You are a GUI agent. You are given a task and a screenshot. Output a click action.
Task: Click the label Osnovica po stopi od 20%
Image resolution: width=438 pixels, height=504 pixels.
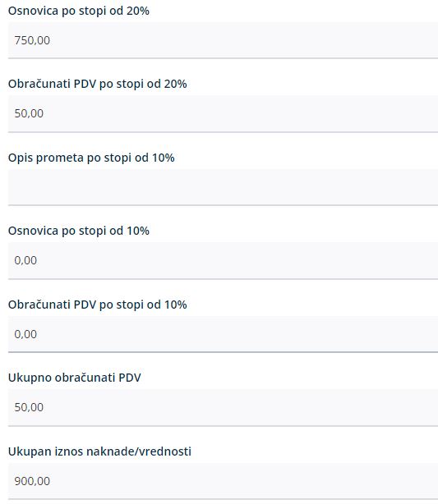coord(79,11)
